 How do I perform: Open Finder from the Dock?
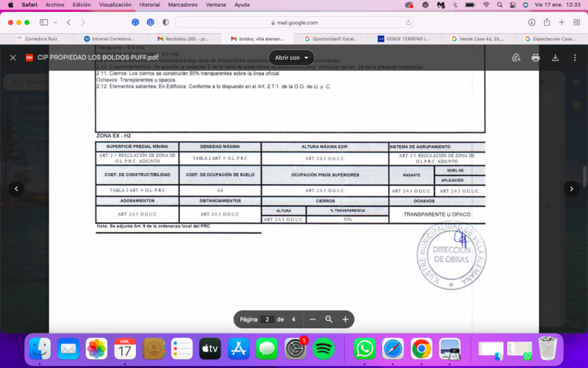pos(40,349)
